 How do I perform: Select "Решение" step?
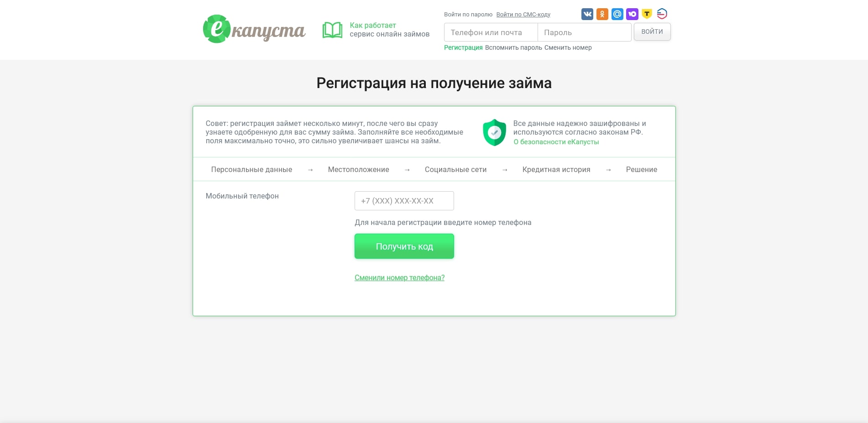642,169
